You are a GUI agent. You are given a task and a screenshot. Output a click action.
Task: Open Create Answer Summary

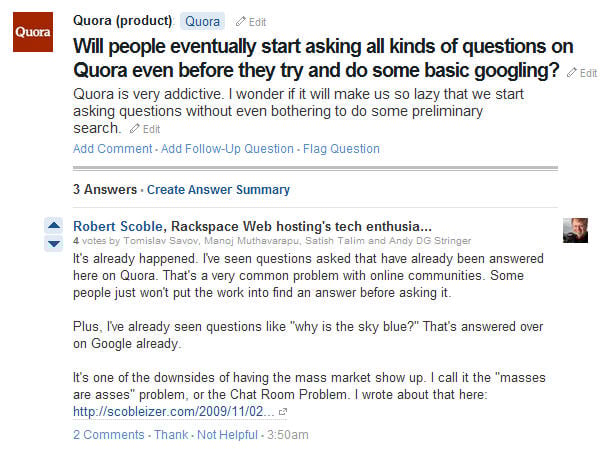tap(218, 189)
